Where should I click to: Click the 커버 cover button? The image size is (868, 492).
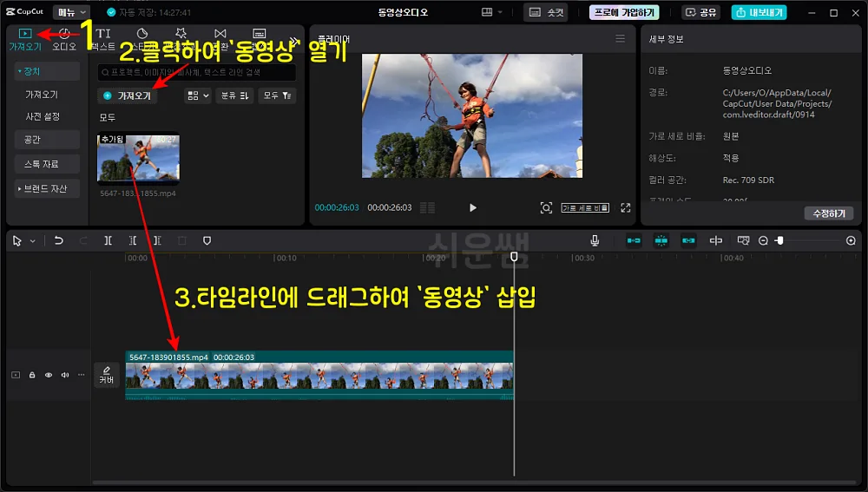tap(106, 375)
